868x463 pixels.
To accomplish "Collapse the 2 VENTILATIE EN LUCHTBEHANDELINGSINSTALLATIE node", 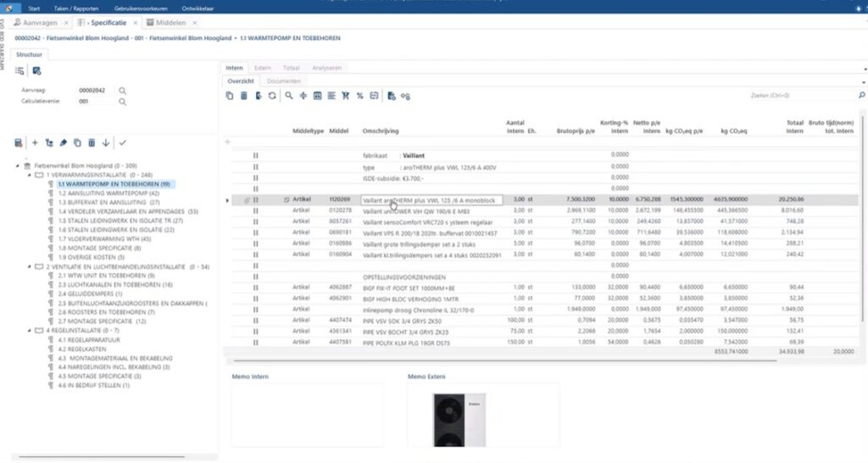I will pyautogui.click(x=30, y=267).
